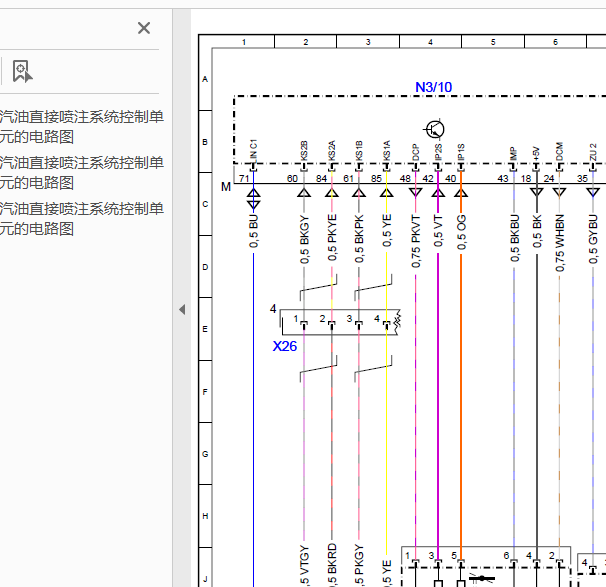Click pin number 71 on connector M
Viewport: 606px width, 587px height.
244,178
